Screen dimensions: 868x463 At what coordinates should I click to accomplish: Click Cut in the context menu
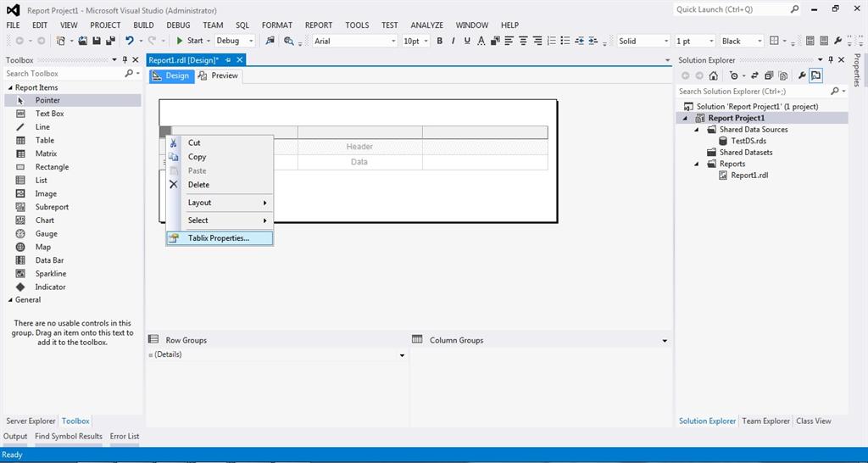220,143
